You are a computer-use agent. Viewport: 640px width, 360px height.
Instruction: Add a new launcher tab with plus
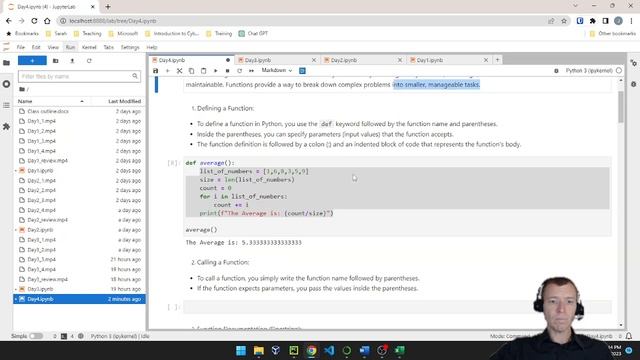pyautogui.click(x=497, y=60)
